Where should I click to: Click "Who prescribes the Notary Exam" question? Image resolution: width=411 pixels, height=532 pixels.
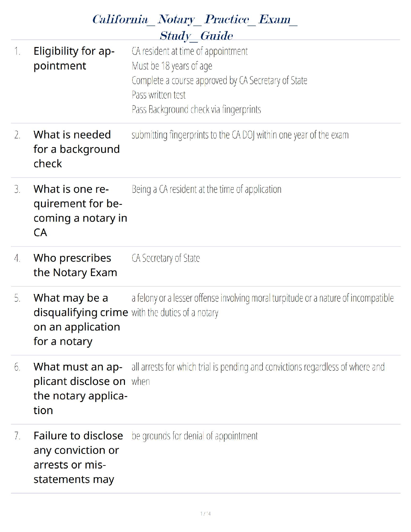[75, 265]
